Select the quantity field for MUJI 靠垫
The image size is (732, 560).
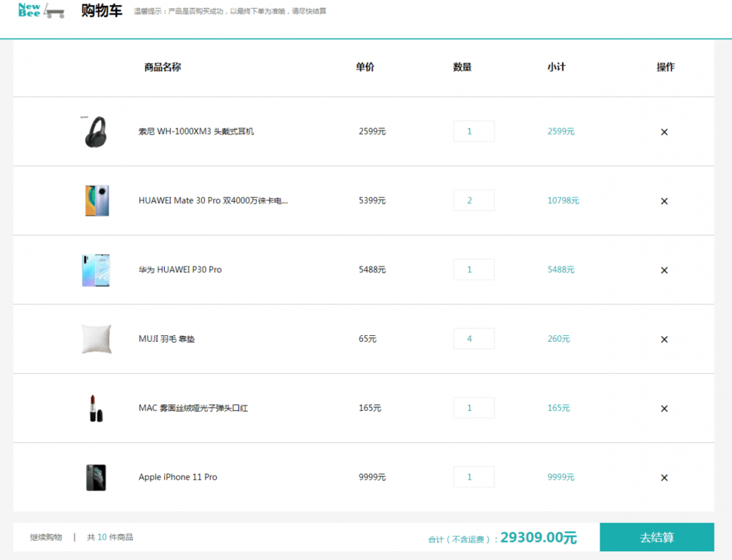coord(474,338)
